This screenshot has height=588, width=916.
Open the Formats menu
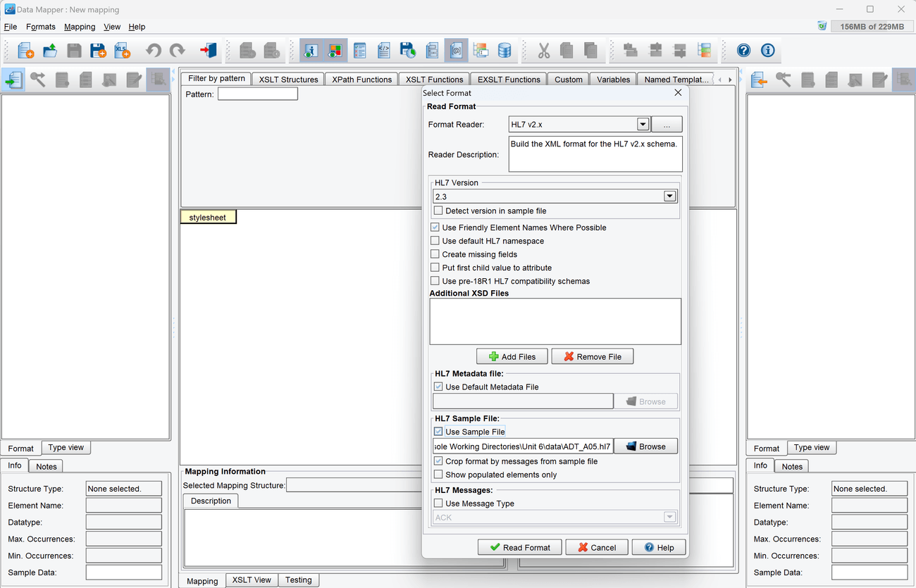pyautogui.click(x=40, y=27)
